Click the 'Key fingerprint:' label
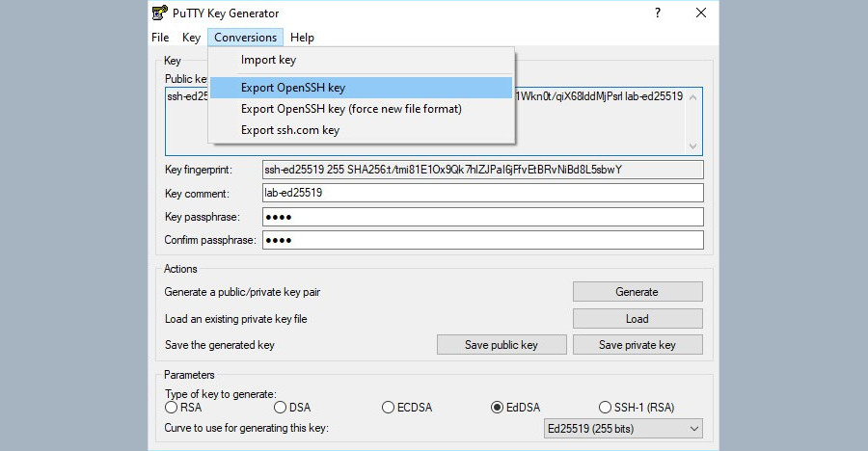This screenshot has height=451, width=868. [199, 170]
